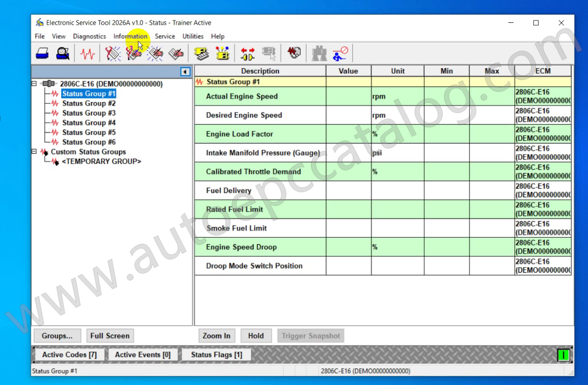This screenshot has width=588, height=385.
Task: Click the Print printer icon
Action: pyautogui.click(x=42, y=54)
